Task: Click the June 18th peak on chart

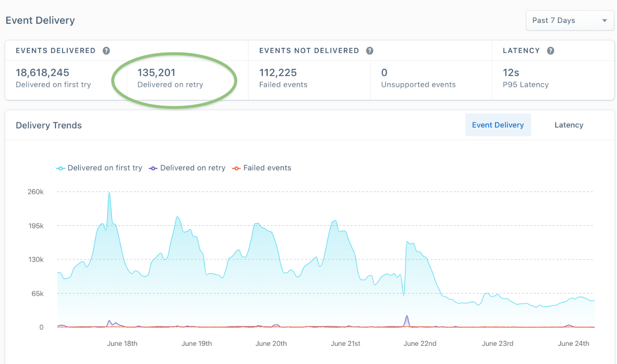Action: tap(109, 193)
